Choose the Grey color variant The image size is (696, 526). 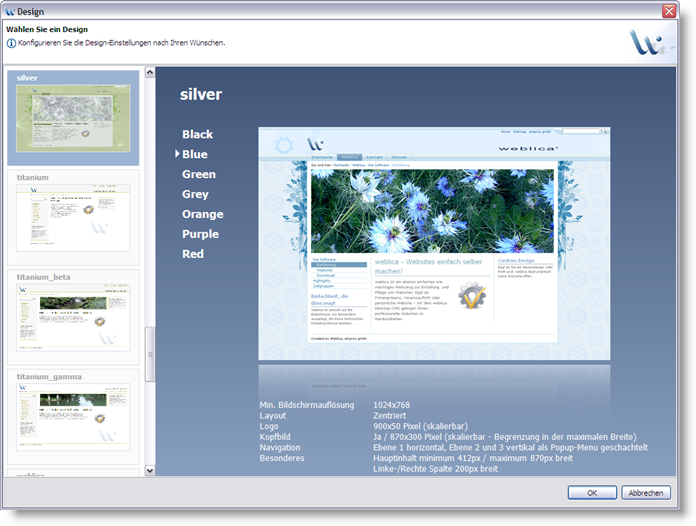195,194
